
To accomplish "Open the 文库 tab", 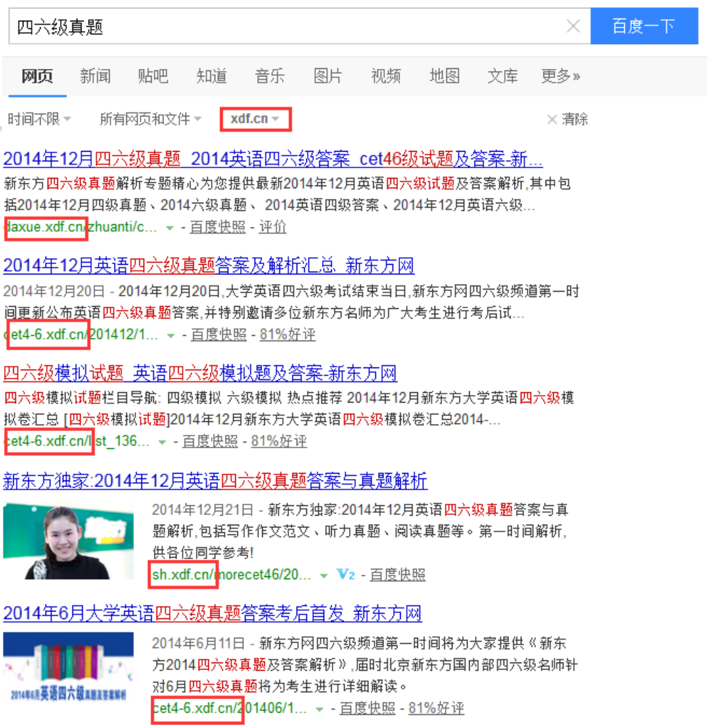I will click(x=503, y=76).
